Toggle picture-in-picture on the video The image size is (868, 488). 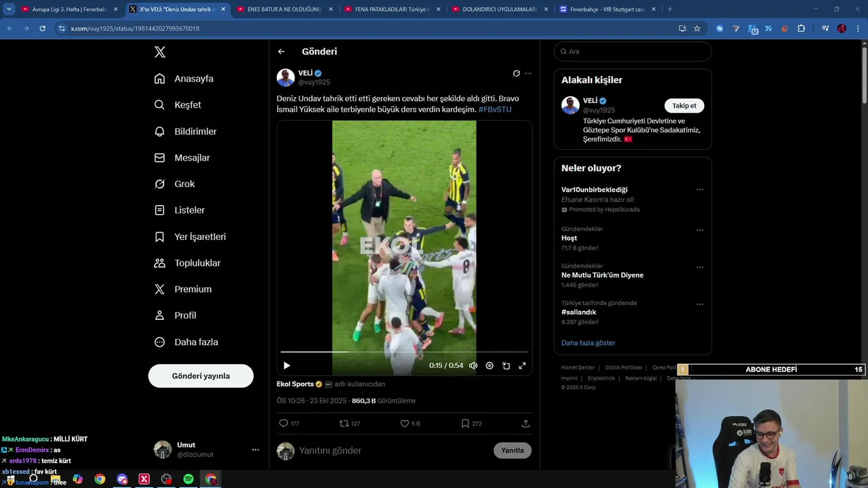click(506, 365)
